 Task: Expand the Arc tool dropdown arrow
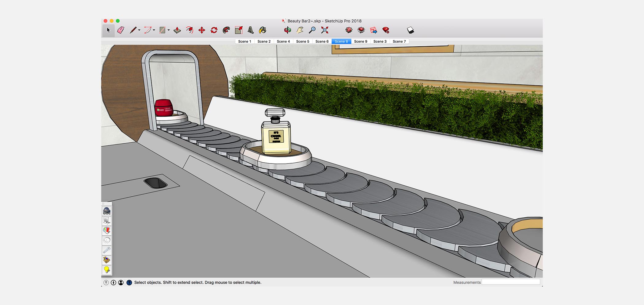click(x=154, y=30)
